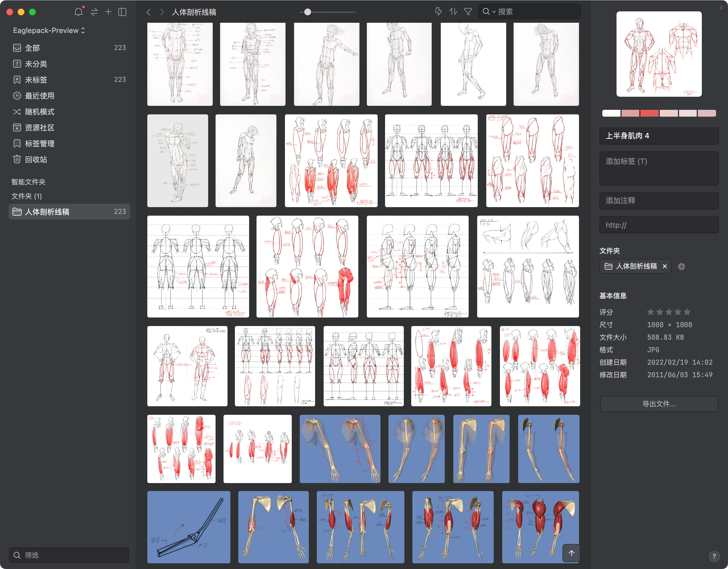Open the sort order icon
728x569 pixels.
coord(453,12)
